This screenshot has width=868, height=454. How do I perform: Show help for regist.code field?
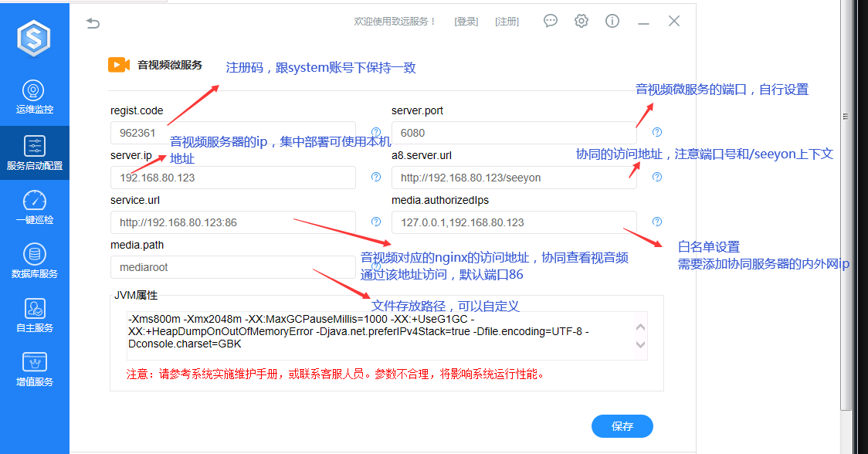[x=376, y=132]
